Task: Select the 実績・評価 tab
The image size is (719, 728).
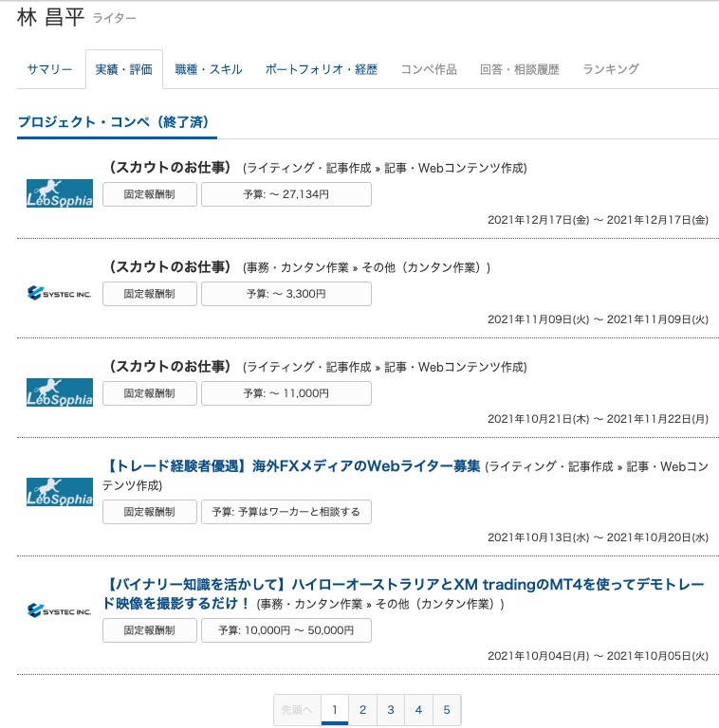Action: (123, 69)
